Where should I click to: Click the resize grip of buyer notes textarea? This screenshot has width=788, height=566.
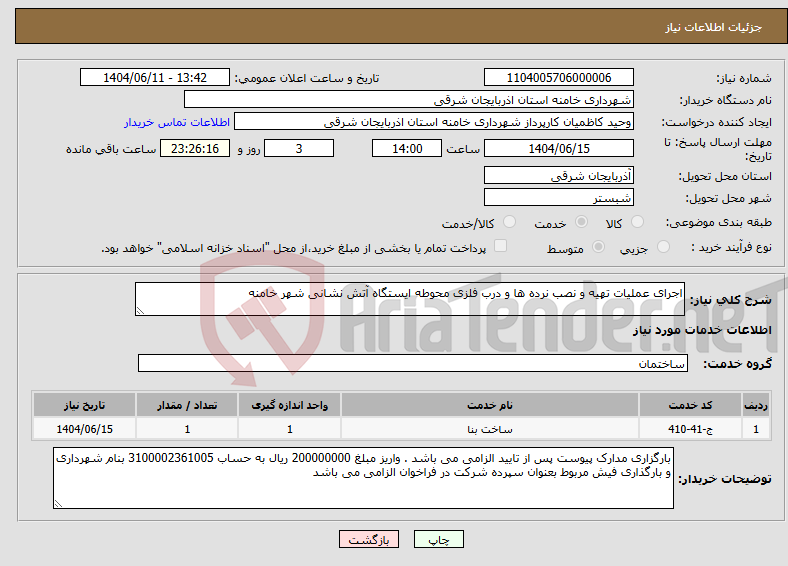pos(58,504)
